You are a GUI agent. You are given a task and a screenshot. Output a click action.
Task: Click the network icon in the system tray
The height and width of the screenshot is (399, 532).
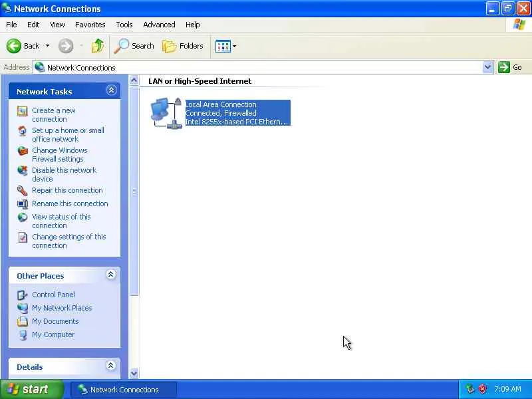pyautogui.click(x=470, y=389)
